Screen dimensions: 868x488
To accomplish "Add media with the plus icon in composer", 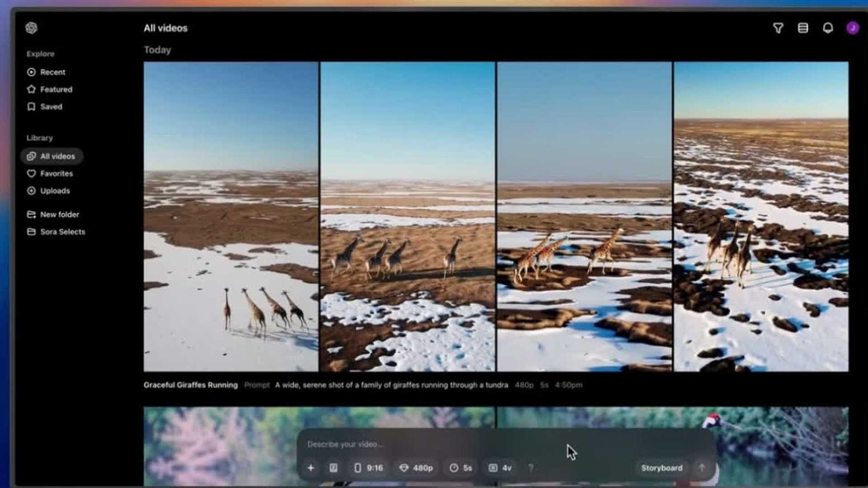I will 311,468.
